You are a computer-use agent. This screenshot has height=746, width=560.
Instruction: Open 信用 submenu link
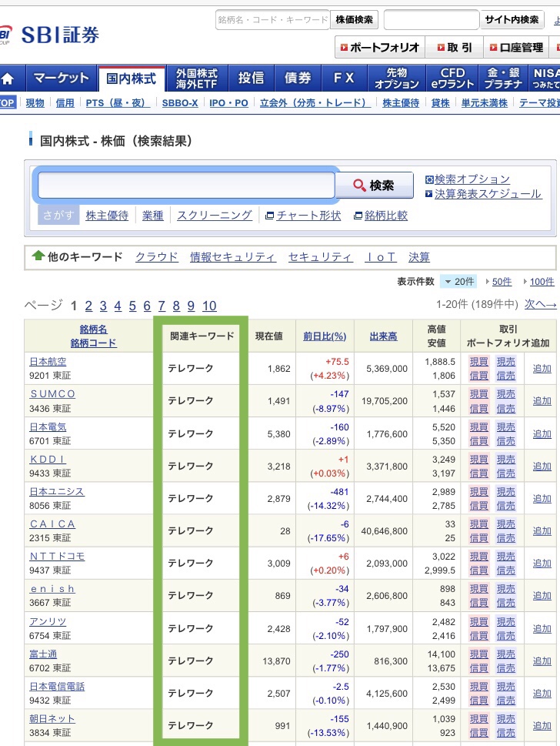[65, 102]
